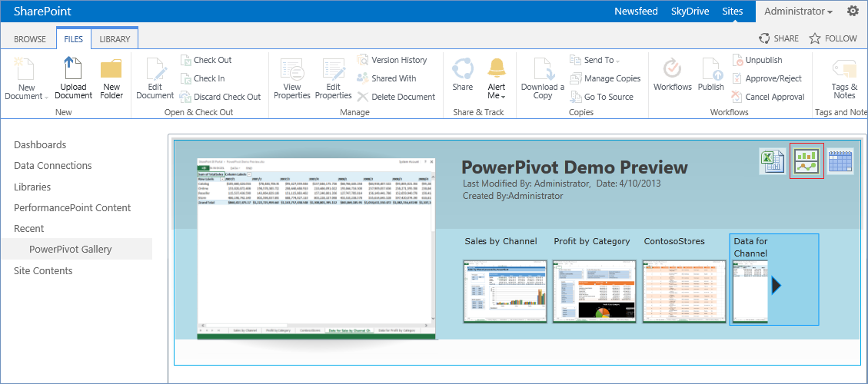Open Libraries in left navigation
Viewport: 868px width, 384px height.
(32, 187)
